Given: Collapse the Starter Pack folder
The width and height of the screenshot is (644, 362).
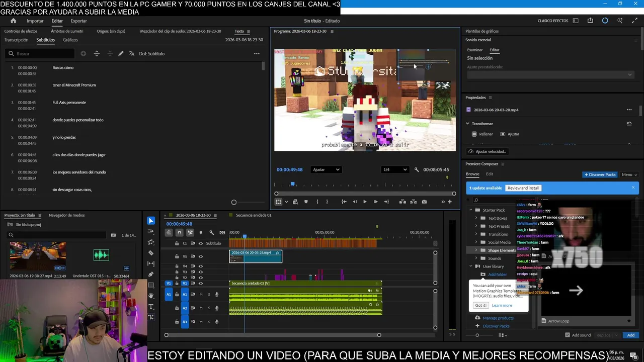Looking at the screenshot, I should pyautogui.click(x=471, y=210).
